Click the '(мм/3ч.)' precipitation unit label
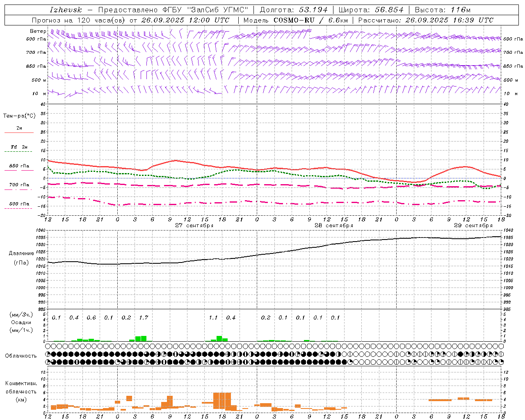 pyautogui.click(x=21, y=315)
